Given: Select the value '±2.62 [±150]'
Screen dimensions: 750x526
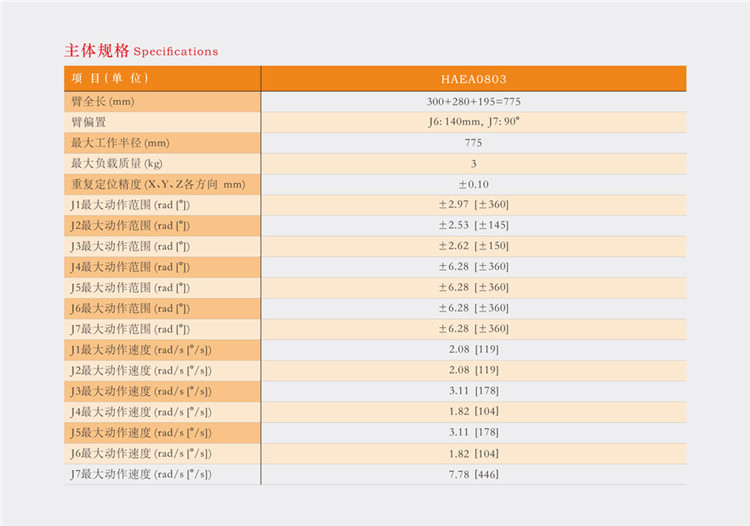Looking at the screenshot, I should (474, 246).
